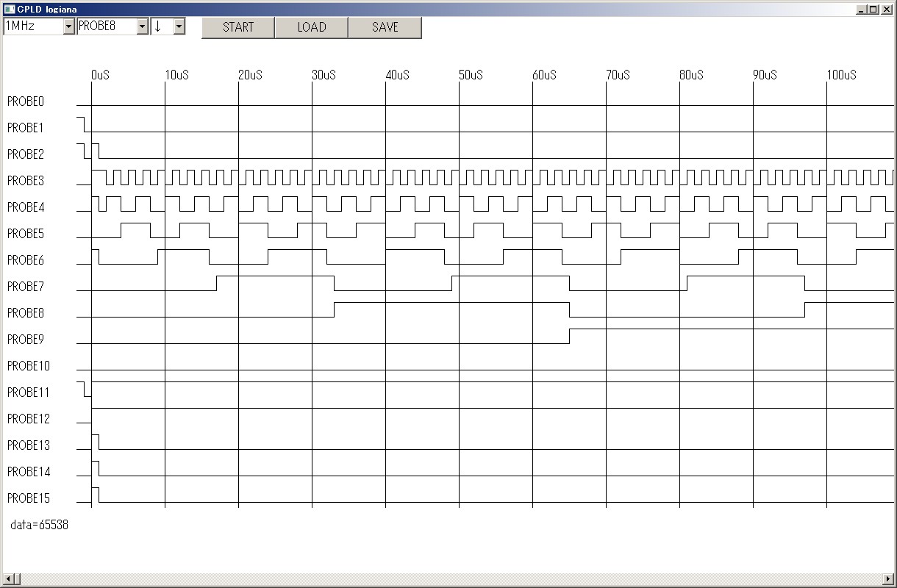Click the LOAD button
Viewport: 897px width, 588px height.
click(312, 27)
